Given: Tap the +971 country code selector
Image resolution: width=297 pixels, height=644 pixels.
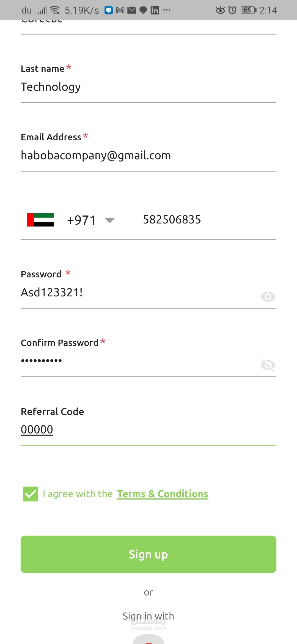Looking at the screenshot, I should click(x=81, y=220).
